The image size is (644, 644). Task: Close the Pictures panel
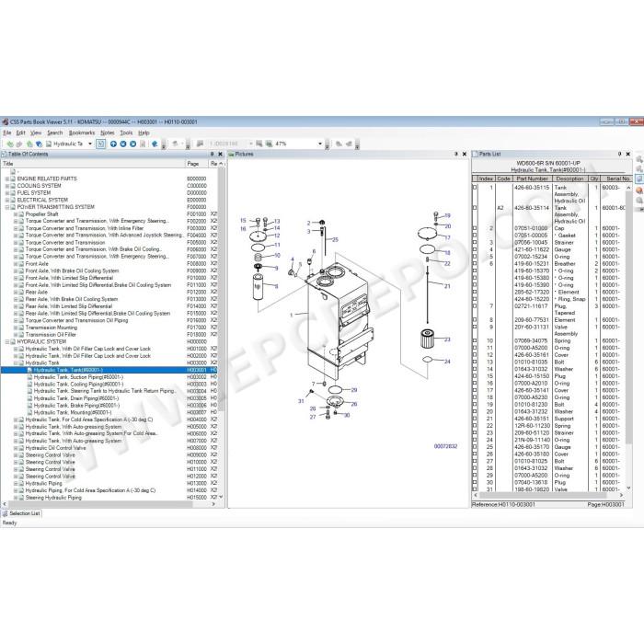pos(465,154)
